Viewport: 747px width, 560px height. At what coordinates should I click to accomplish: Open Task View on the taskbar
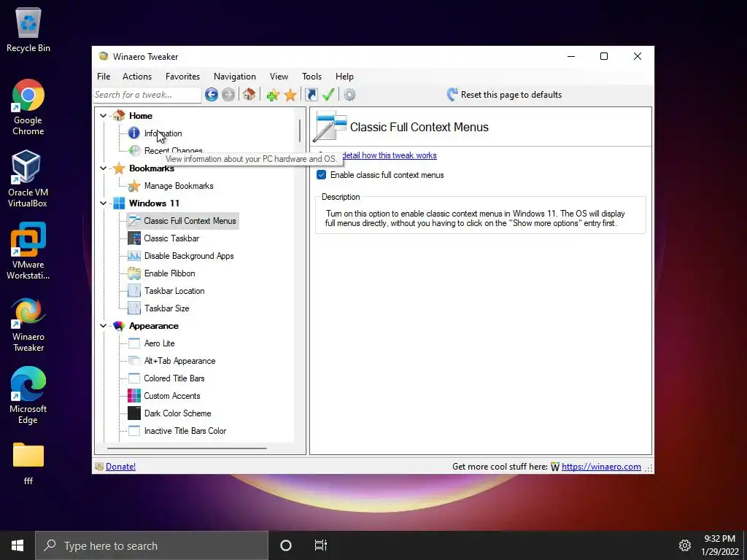(321, 545)
